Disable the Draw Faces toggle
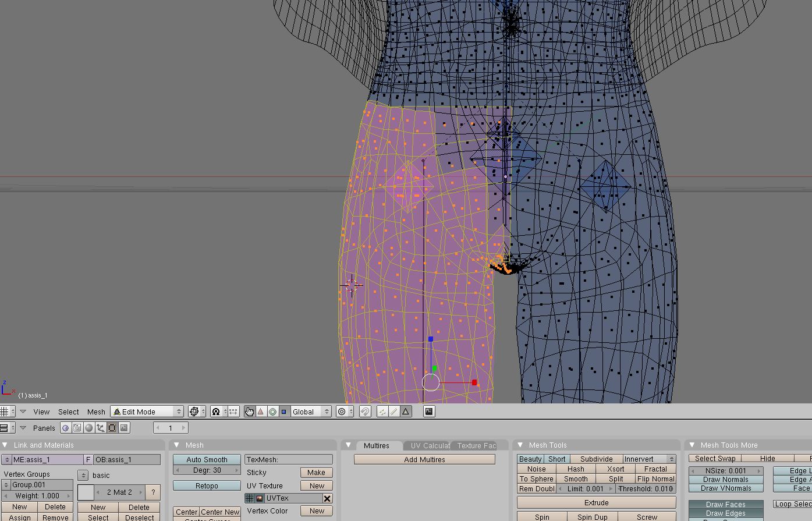 point(725,505)
